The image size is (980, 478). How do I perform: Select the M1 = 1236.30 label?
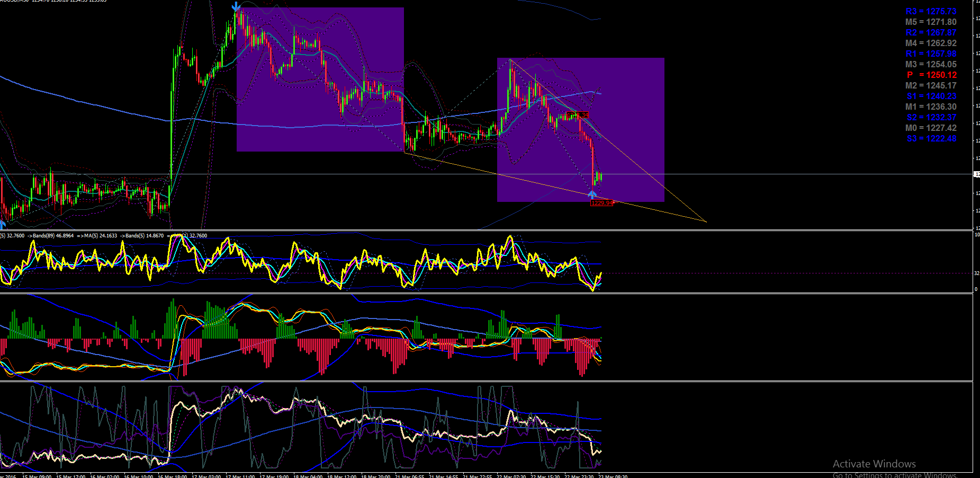coord(931,107)
